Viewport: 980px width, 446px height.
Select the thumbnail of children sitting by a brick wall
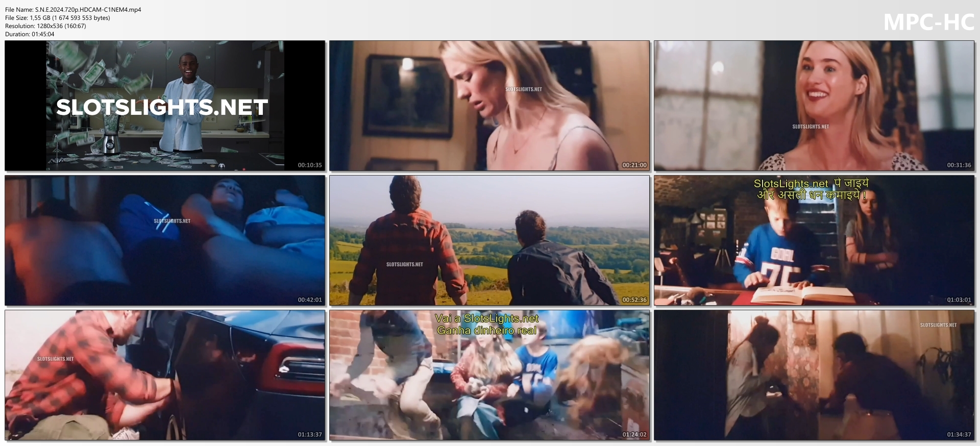[489, 375]
